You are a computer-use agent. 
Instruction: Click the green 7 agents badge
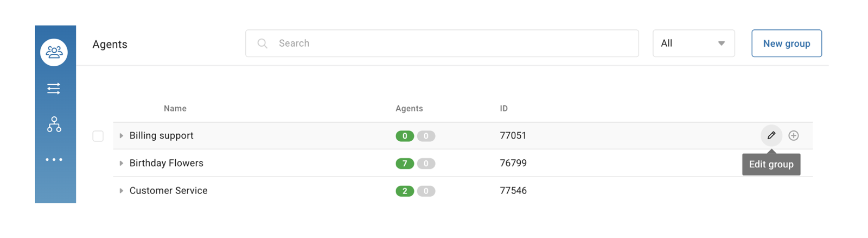click(405, 164)
